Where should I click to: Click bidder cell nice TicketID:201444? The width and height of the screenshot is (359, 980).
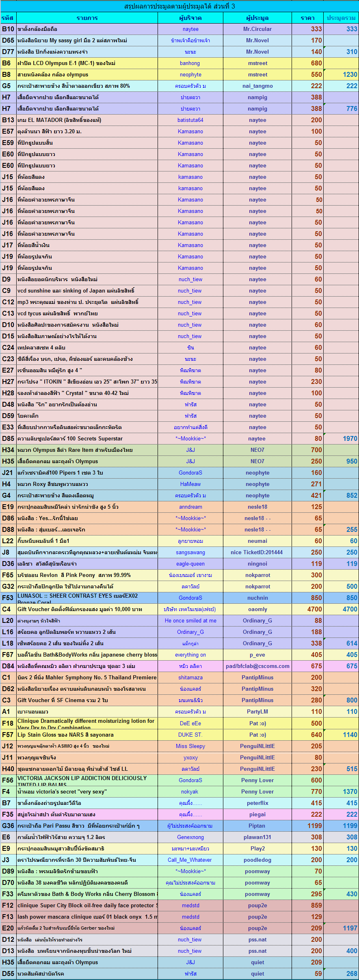pyautogui.click(x=257, y=553)
